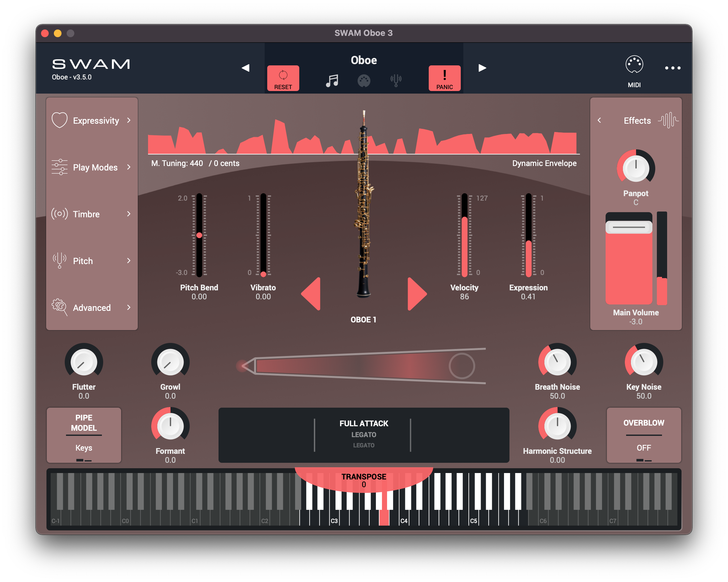
Task: Click the Vibrato slider handle
Action: (x=263, y=274)
